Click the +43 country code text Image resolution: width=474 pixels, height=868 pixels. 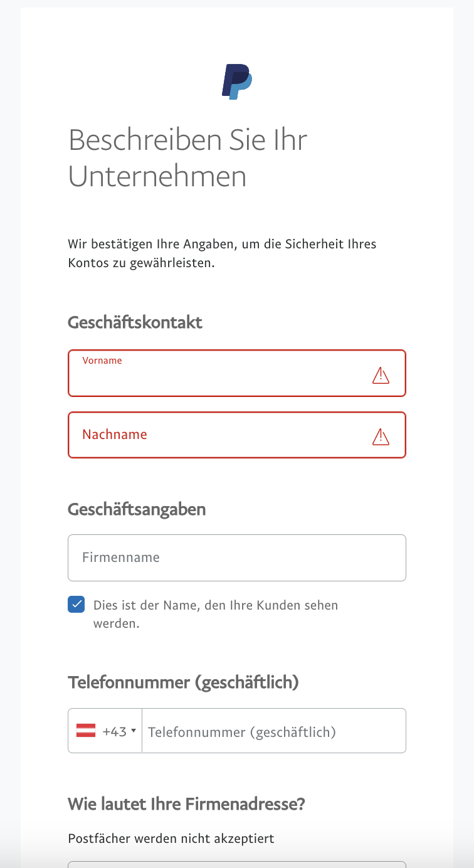[x=114, y=731]
